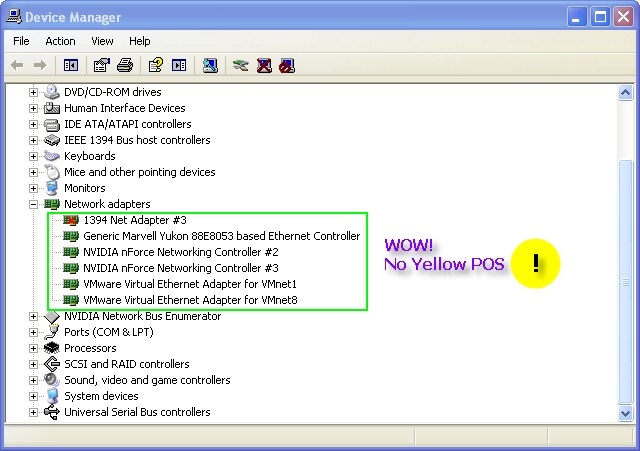Select the Monitors category label
640x451 pixels.
tap(85, 188)
